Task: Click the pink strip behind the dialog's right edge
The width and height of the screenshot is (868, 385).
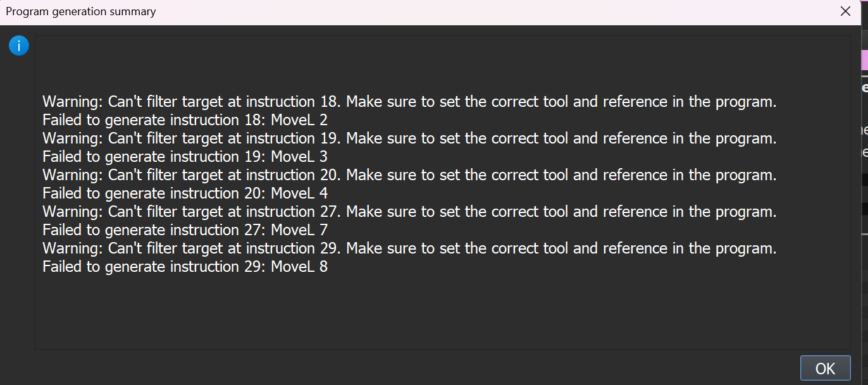Action: pos(864,60)
